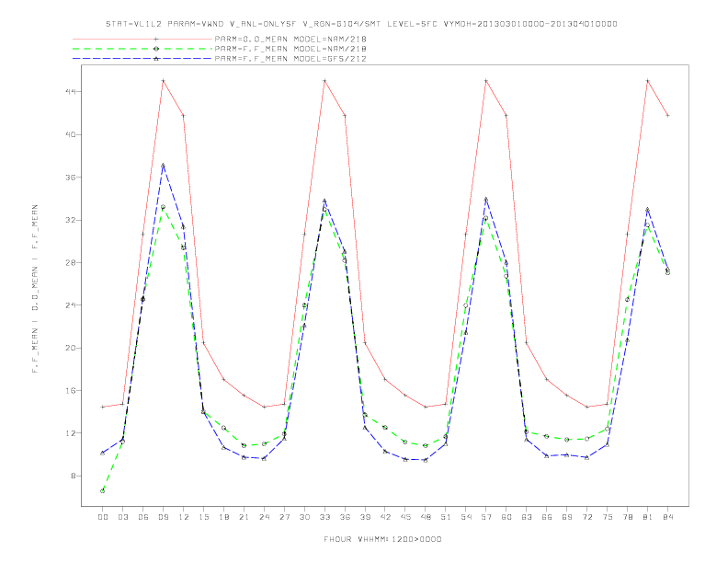This screenshot has width=728, height=563.
Task: Click the x-axis title FHOUR VHHMM:1200>0000
Action: tap(382, 539)
